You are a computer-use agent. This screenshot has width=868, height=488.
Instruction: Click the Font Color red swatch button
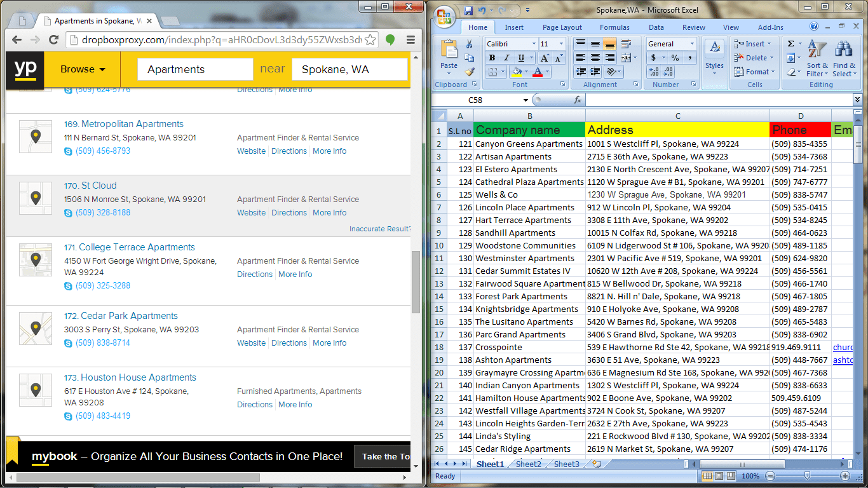tap(538, 72)
